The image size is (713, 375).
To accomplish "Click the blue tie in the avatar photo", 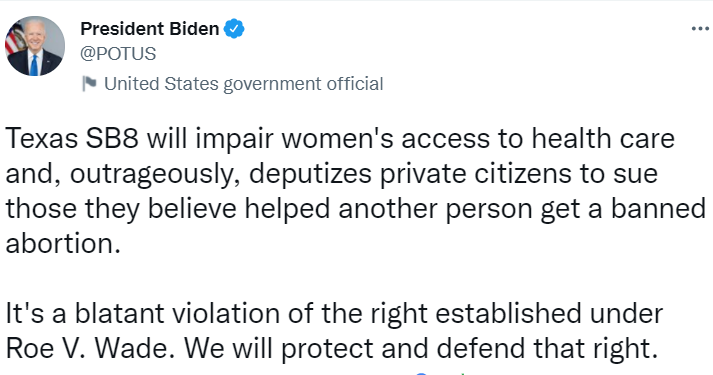I will [x=34, y=65].
